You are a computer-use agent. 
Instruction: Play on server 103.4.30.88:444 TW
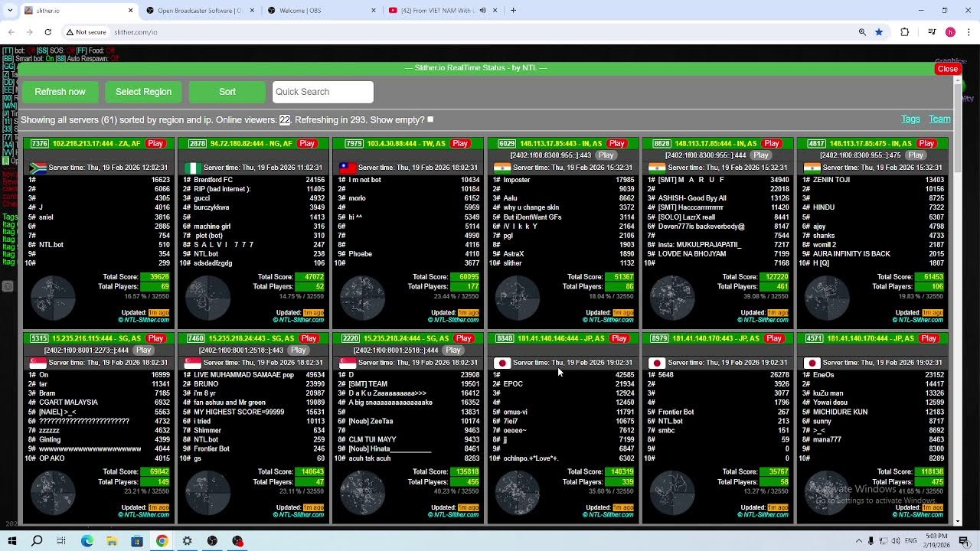pyautogui.click(x=460, y=144)
